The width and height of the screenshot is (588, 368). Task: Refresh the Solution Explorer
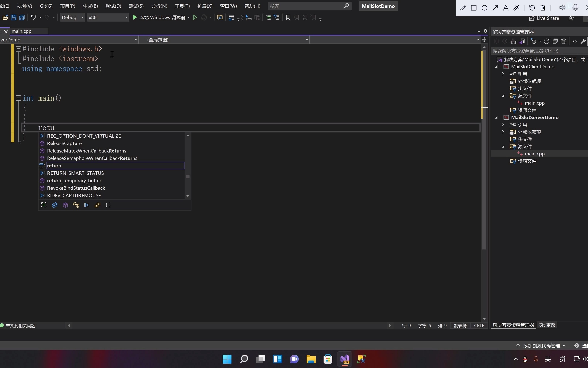tap(546, 41)
